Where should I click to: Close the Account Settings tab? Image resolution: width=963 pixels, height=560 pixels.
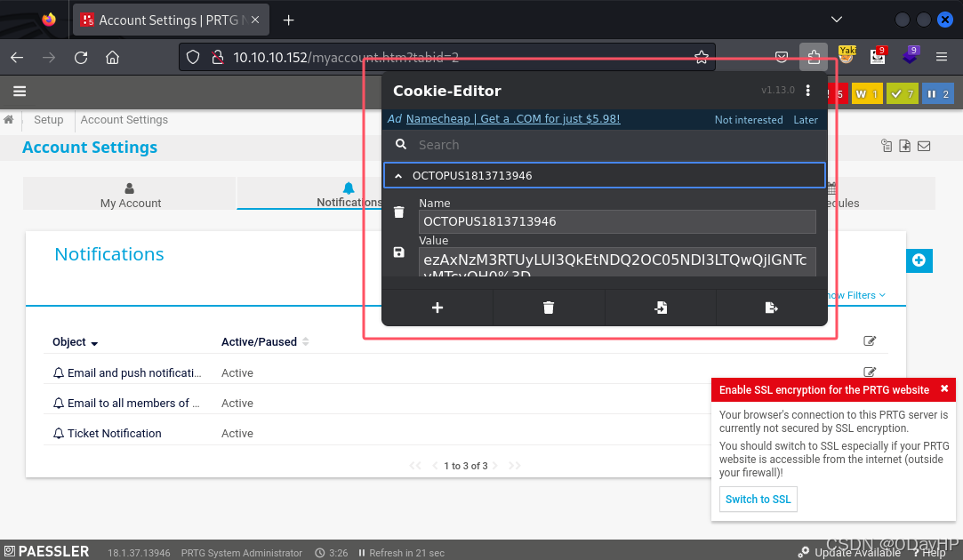pyautogui.click(x=255, y=20)
